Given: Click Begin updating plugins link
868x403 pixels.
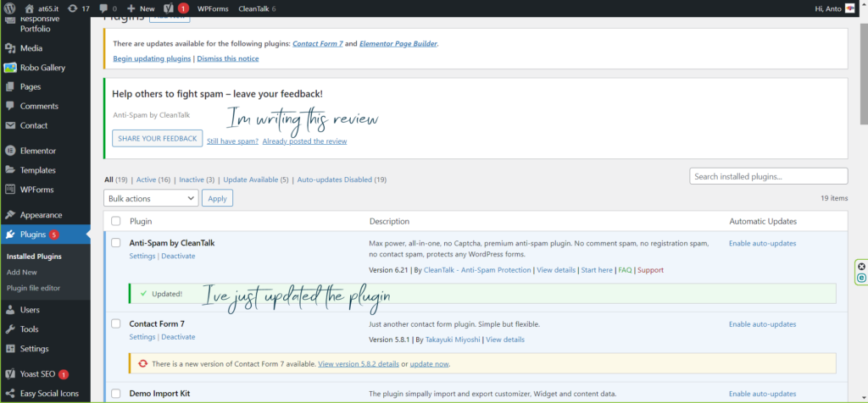Looking at the screenshot, I should click(152, 58).
